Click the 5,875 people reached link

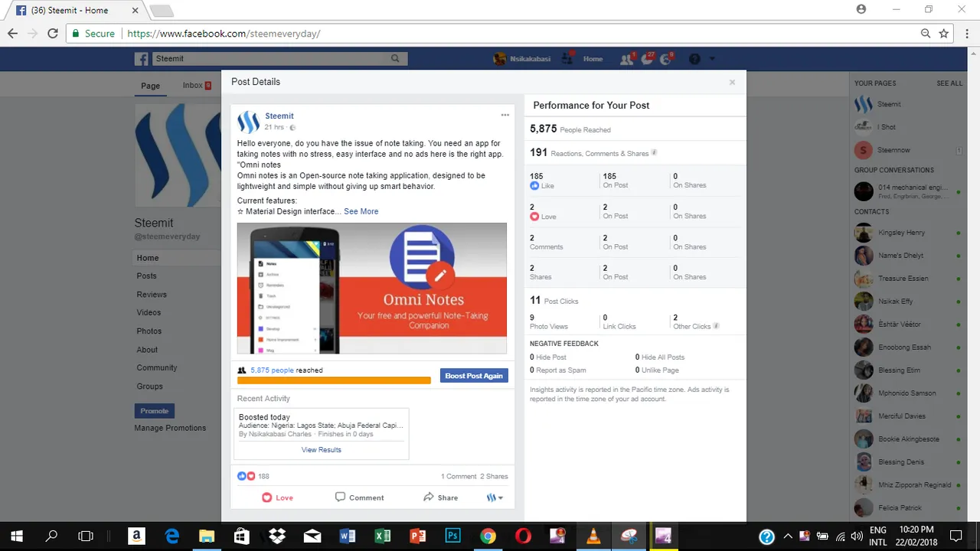pyautogui.click(x=272, y=370)
